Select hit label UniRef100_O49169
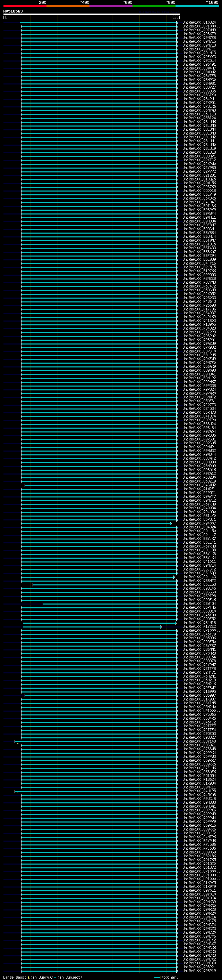The image size is (222, 980). coord(199,317)
